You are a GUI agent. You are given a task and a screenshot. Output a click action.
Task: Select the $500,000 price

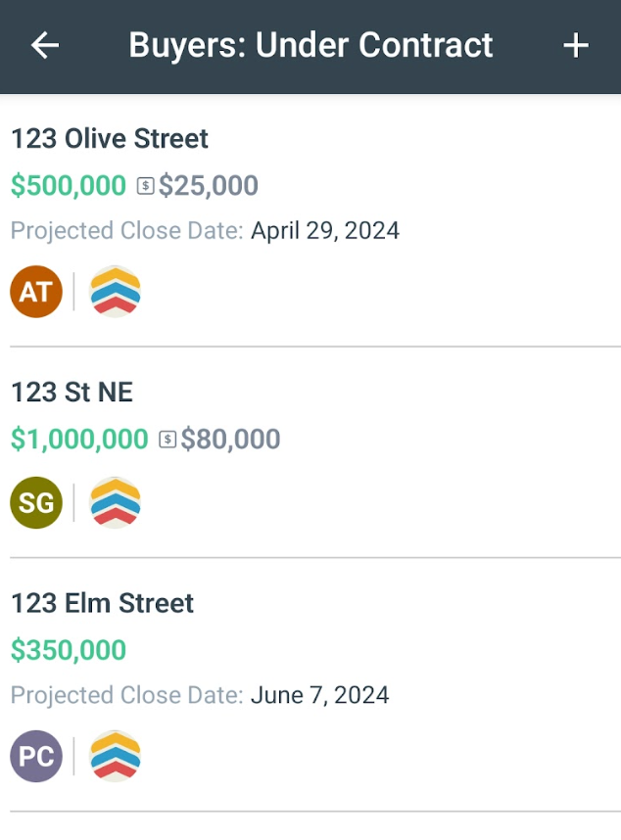pyautogui.click(x=69, y=186)
